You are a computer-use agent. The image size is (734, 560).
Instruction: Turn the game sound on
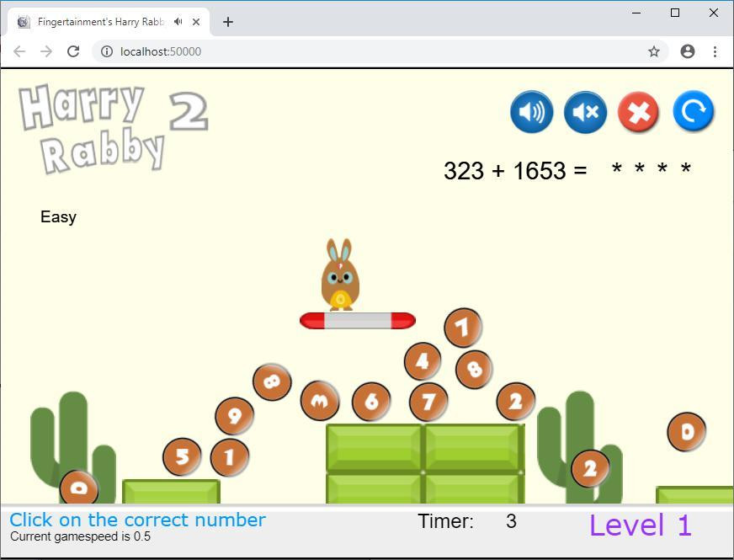531,112
